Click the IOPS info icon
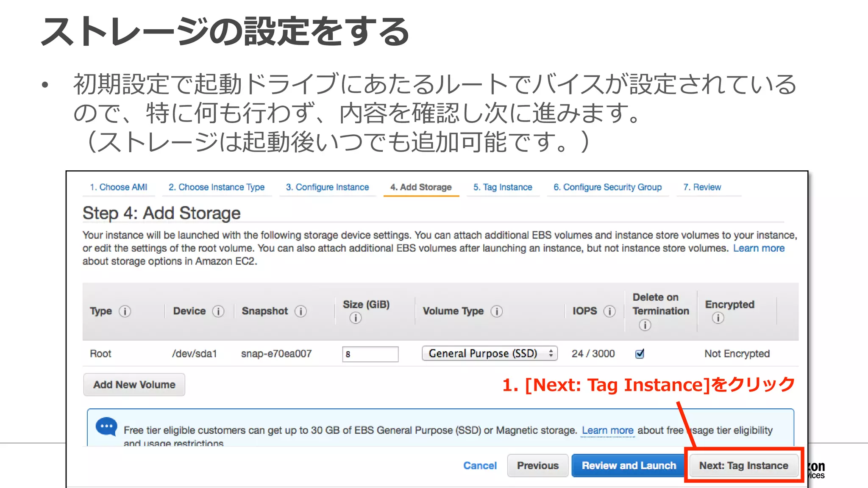868x488 pixels. [x=609, y=311]
